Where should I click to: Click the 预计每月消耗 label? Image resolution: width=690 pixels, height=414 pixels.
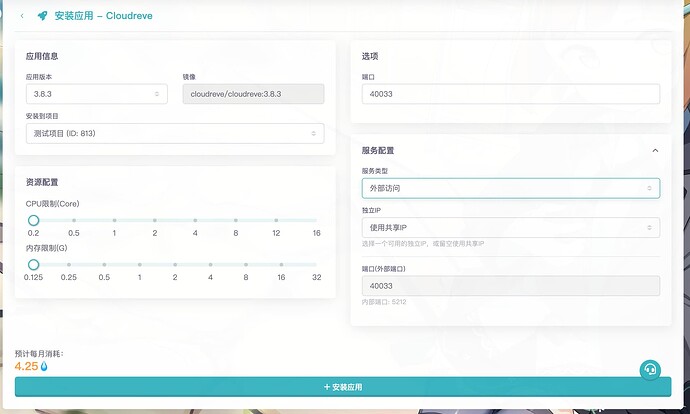point(39,354)
